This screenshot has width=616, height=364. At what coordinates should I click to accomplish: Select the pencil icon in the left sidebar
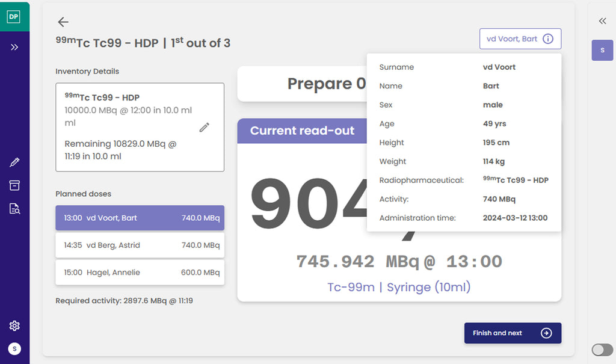pos(14,162)
